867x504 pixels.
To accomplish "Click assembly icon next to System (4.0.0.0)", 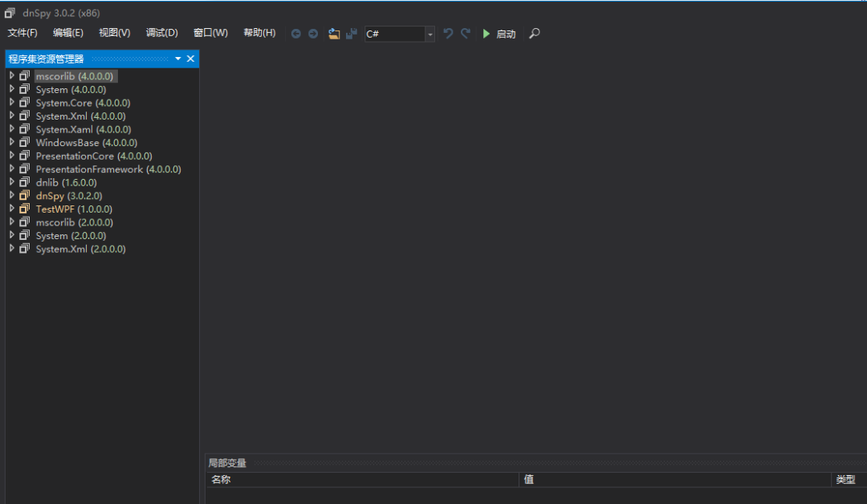I will (x=24, y=89).
